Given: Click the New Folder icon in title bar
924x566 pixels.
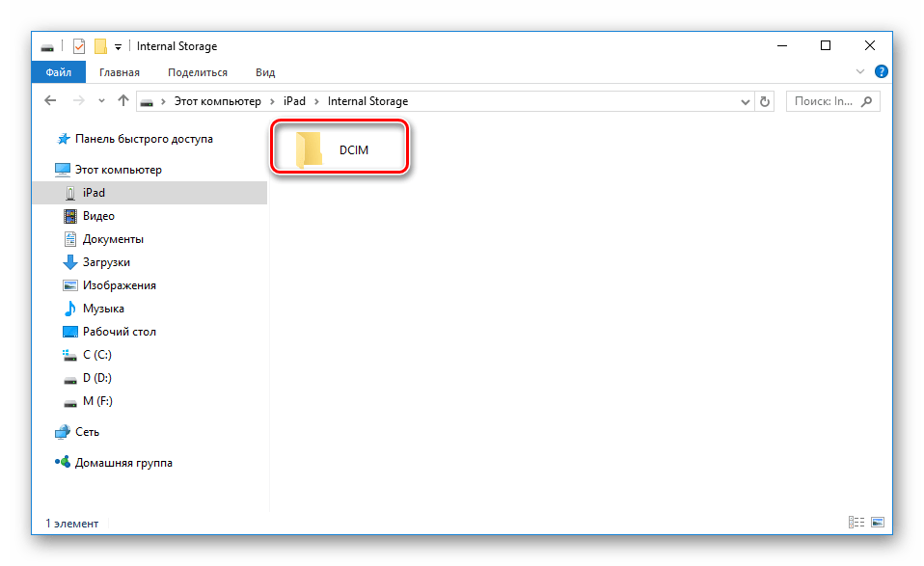Looking at the screenshot, I should [x=99, y=46].
